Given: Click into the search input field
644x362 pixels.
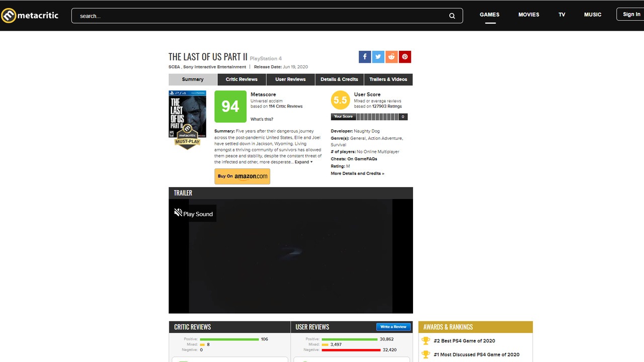Looking at the screenshot, I should 262,16.
